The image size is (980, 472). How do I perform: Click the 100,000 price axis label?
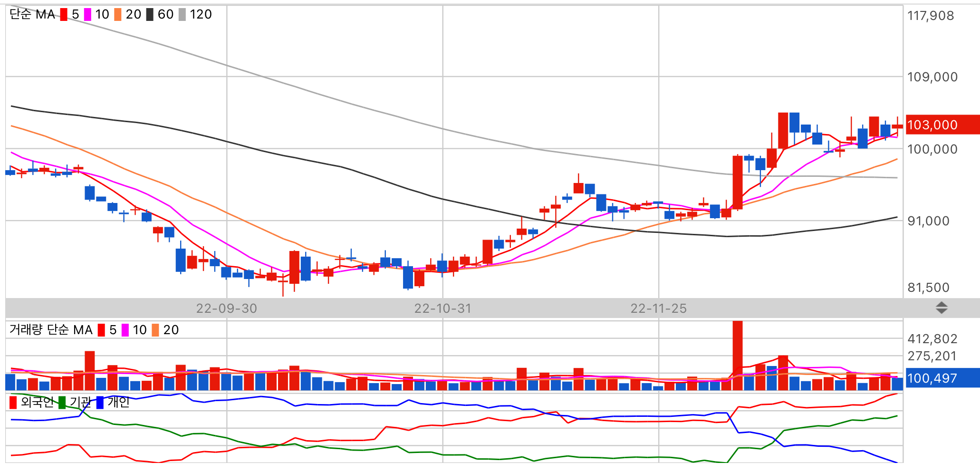click(x=932, y=149)
